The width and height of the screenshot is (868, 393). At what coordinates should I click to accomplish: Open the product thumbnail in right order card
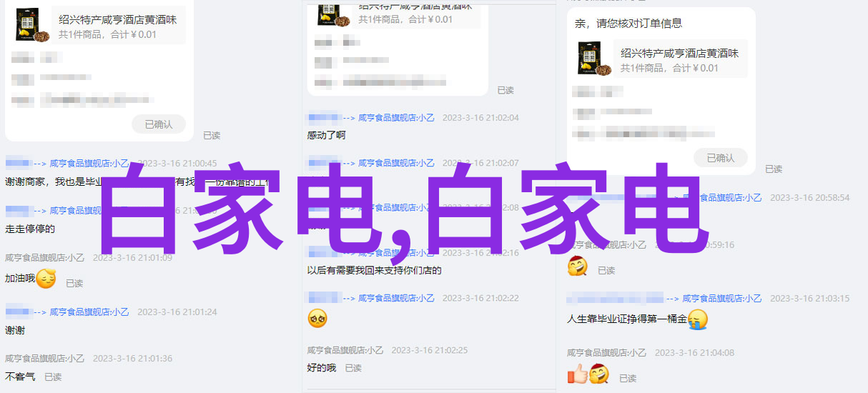tap(595, 59)
